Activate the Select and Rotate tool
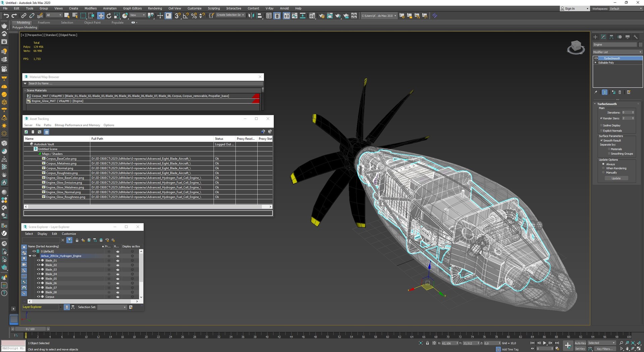Image resolution: width=644 pixels, height=352 pixels. [109, 15]
